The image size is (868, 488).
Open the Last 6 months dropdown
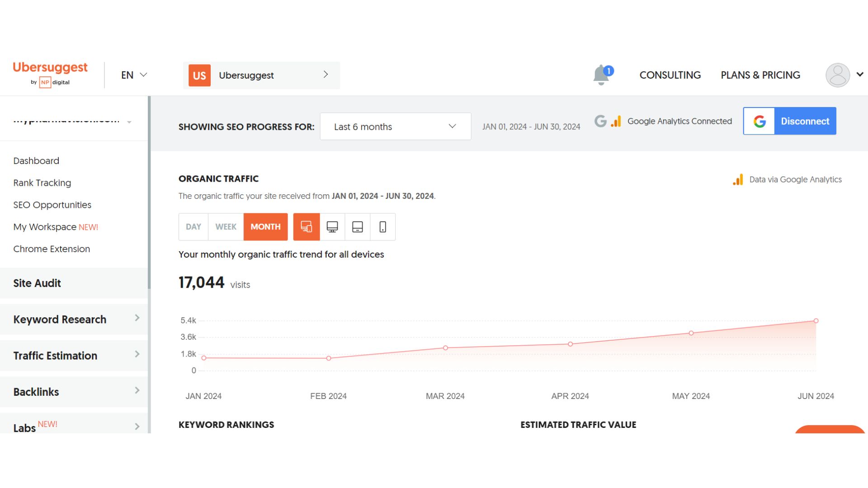pos(395,127)
